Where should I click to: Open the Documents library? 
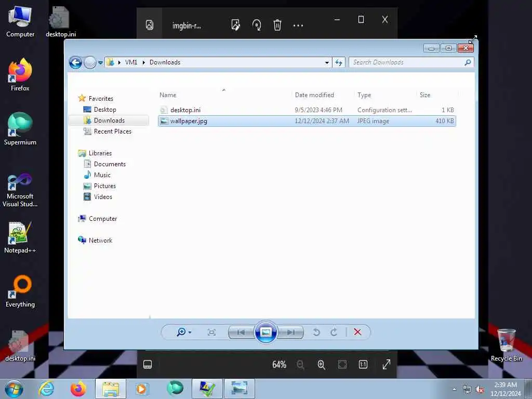110,164
